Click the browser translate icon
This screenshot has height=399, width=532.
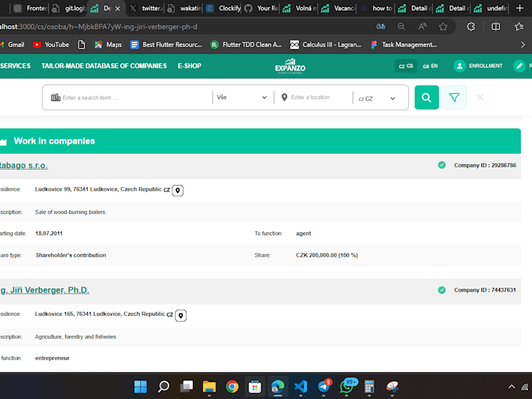tap(380, 27)
